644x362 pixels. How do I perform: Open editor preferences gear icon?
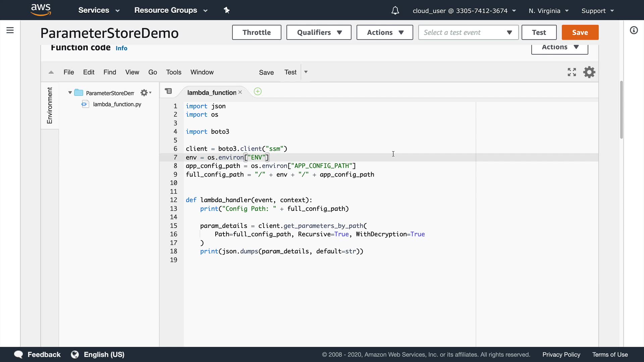pyautogui.click(x=589, y=72)
